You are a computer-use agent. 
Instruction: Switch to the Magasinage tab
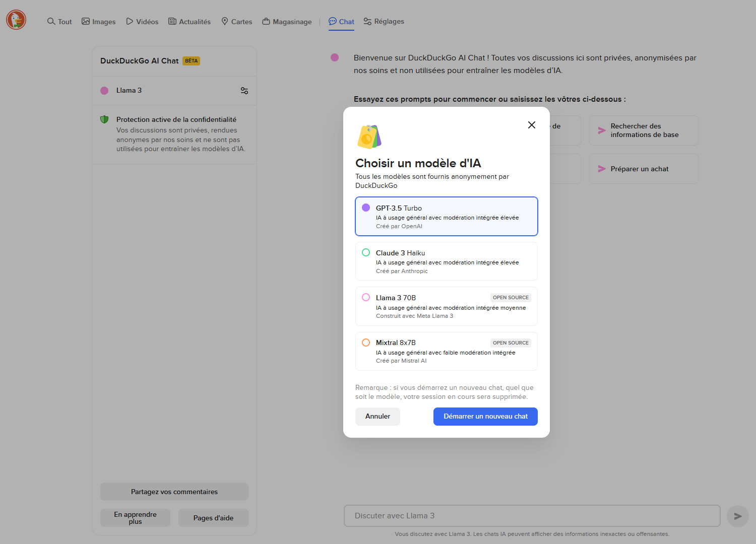tap(287, 22)
